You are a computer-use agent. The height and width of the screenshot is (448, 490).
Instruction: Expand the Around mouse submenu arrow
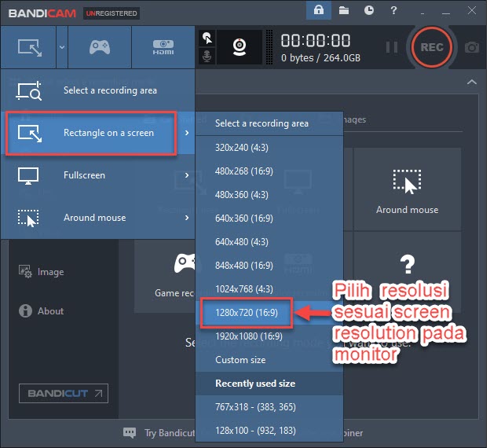(x=187, y=218)
